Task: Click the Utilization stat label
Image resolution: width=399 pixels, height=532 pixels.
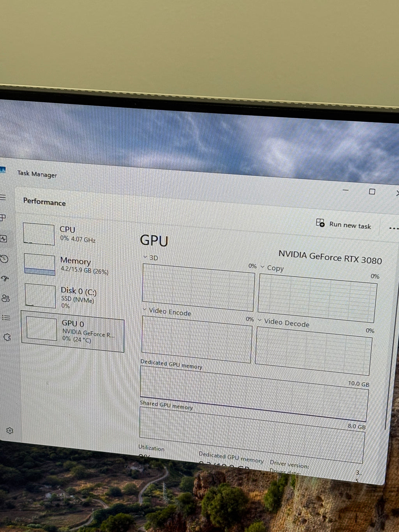Action: [151, 448]
